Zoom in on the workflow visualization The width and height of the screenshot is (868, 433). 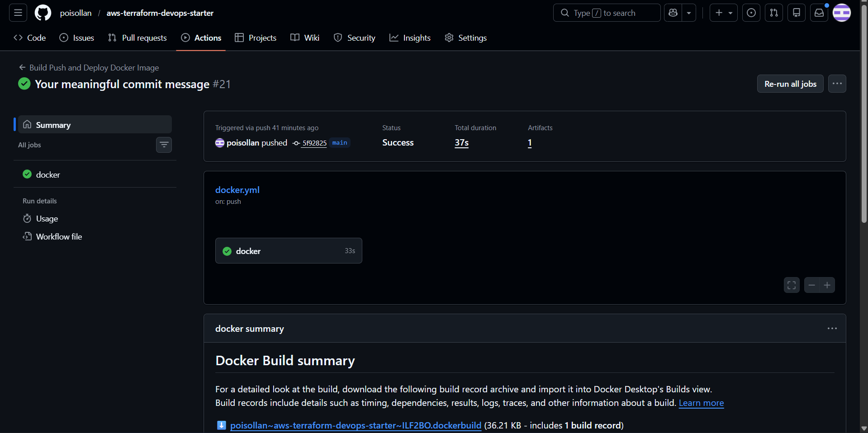click(827, 285)
